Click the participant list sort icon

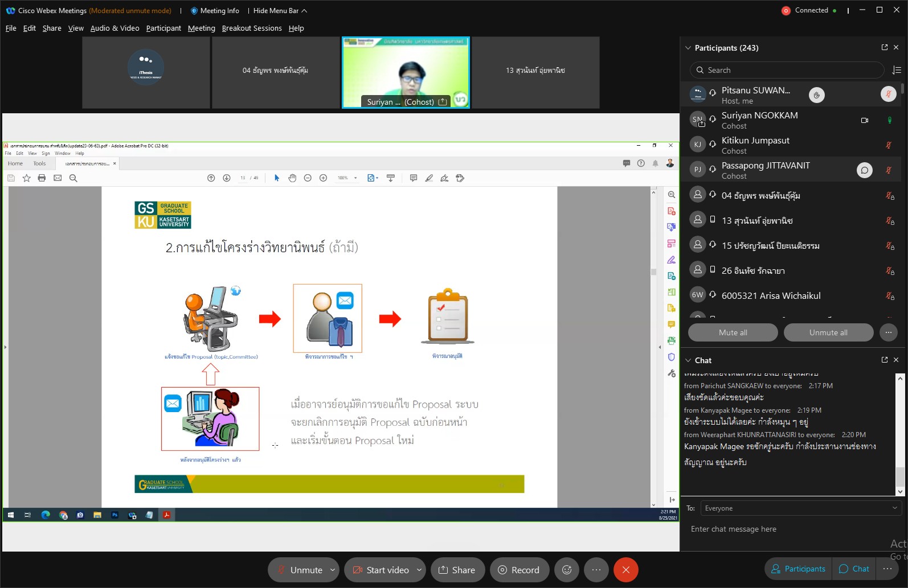click(897, 70)
